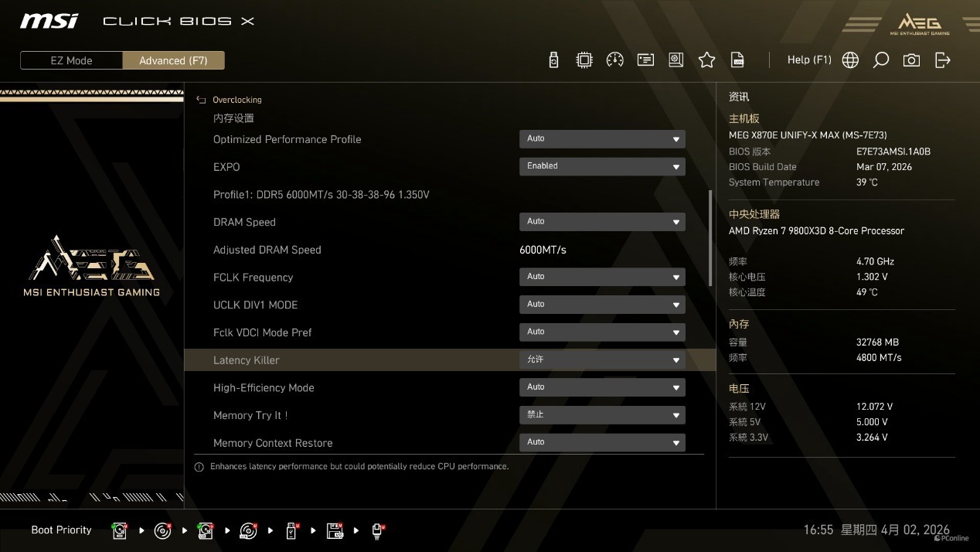Select the FCLK Frequency label

point(254,278)
